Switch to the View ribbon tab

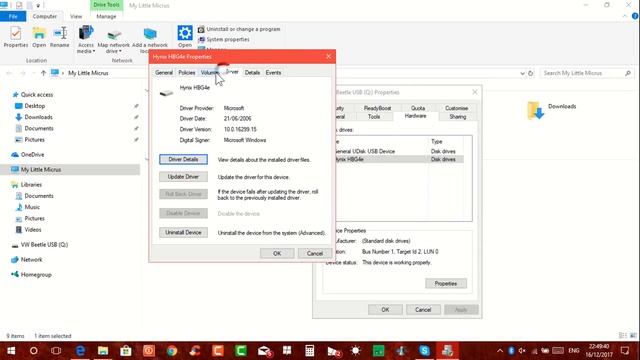pos(76,16)
